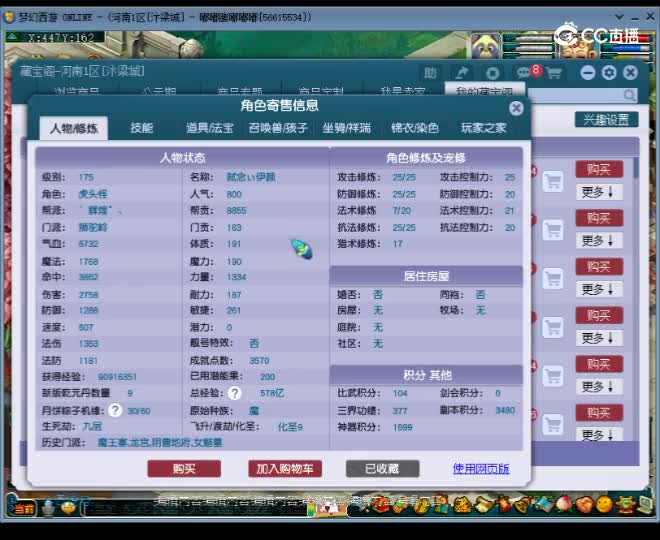This screenshot has width=660, height=540.
Task: Click the 化圣9 value
Action: pyautogui.click(x=290, y=427)
